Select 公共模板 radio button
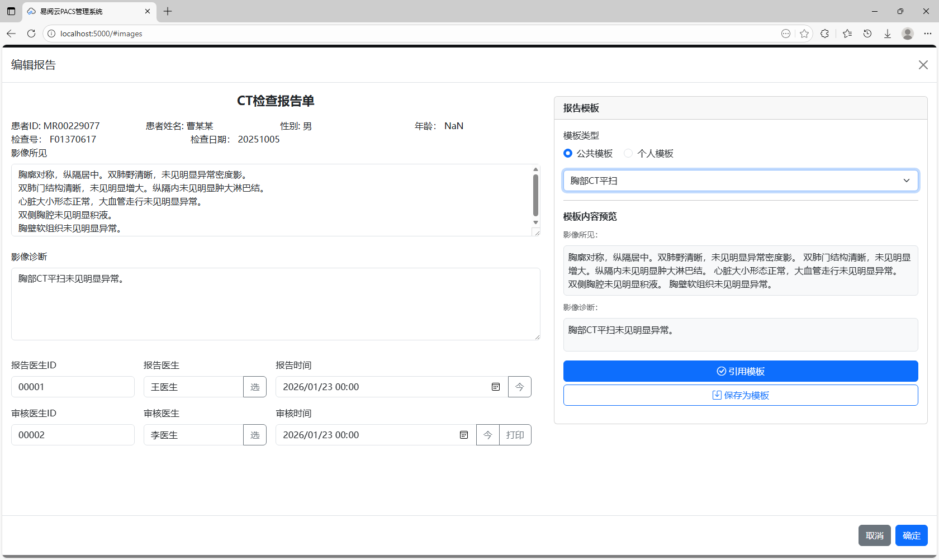Screen dimensions: 939x560 coord(568,153)
